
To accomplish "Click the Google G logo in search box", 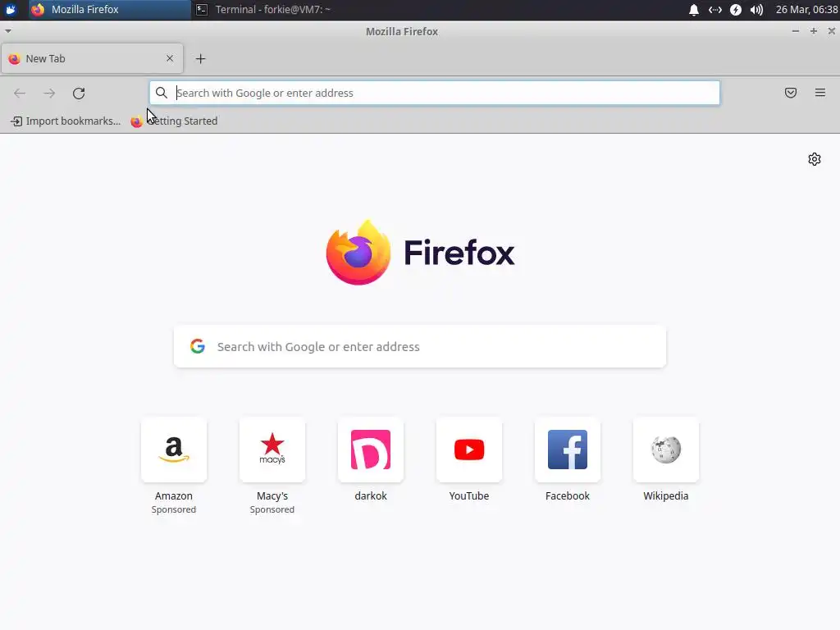I will 198,346.
